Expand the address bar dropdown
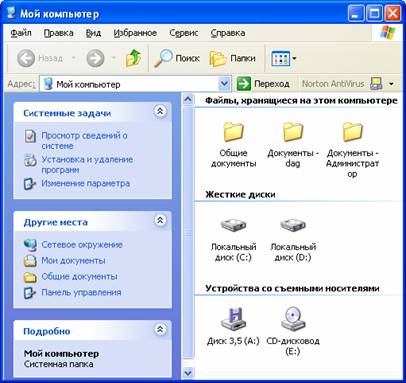 coord(225,84)
